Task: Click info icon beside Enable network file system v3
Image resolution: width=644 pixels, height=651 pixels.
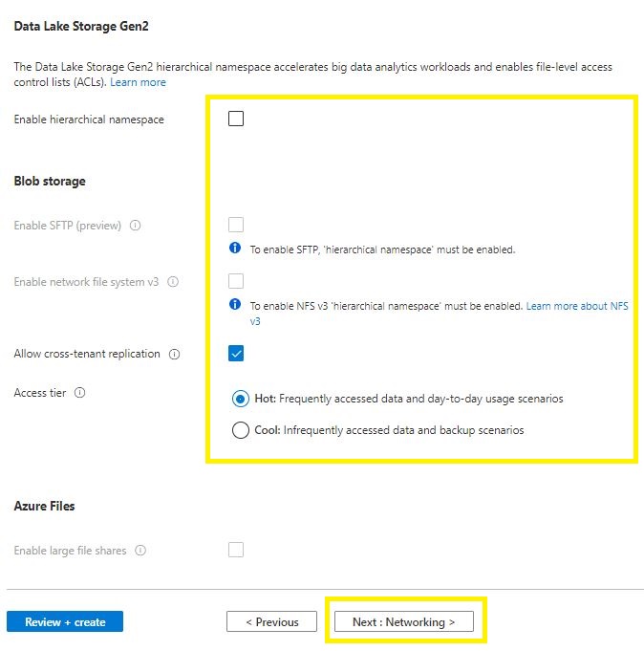Action: (x=173, y=282)
